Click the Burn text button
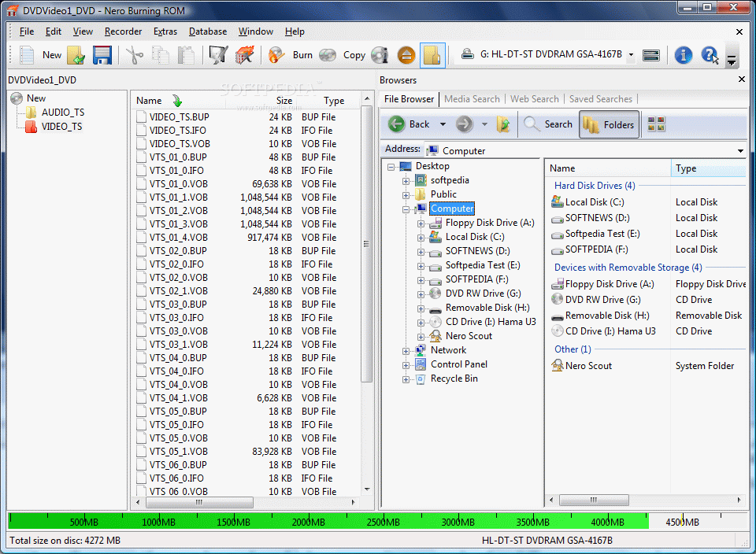 (x=302, y=55)
